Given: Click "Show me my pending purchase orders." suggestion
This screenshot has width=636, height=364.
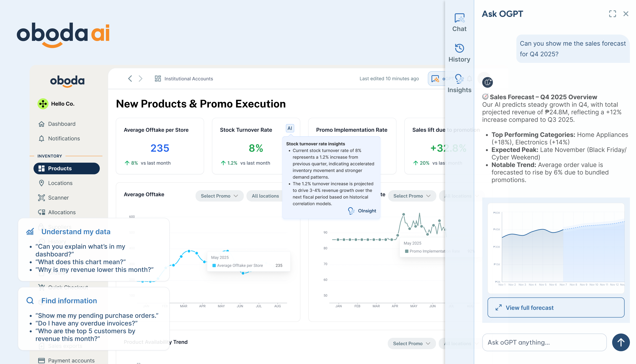Looking at the screenshot, I should tap(97, 315).
